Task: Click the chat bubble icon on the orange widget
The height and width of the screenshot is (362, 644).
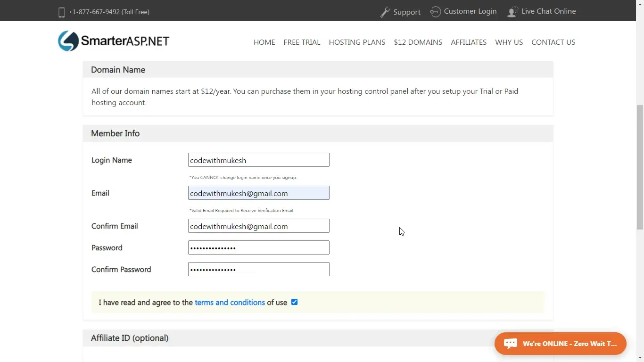Action: [x=511, y=343]
